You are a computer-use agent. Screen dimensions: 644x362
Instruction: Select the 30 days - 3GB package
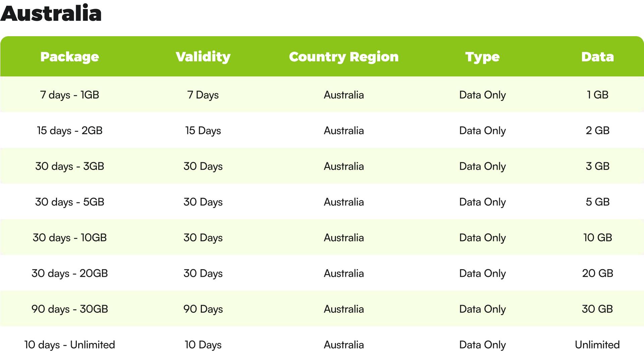[x=69, y=166]
